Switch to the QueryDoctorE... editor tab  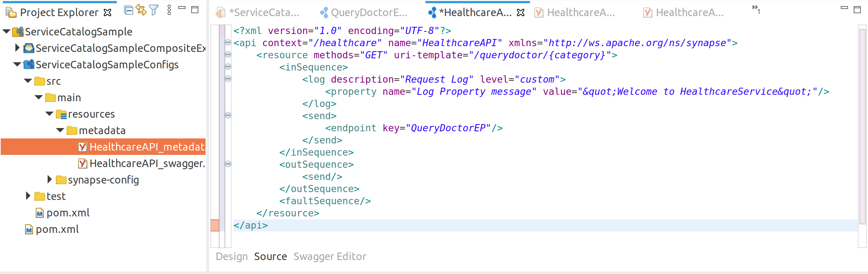[363, 13]
